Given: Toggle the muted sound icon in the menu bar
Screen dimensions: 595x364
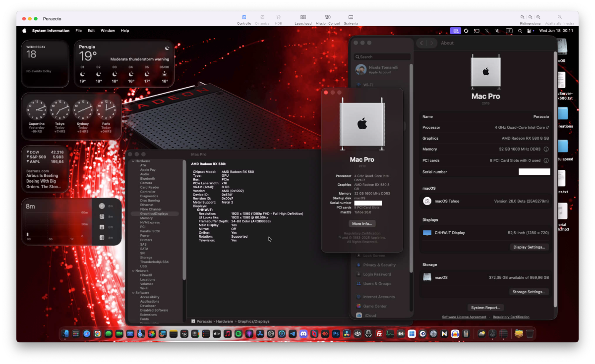Looking at the screenshot, I should (497, 31).
